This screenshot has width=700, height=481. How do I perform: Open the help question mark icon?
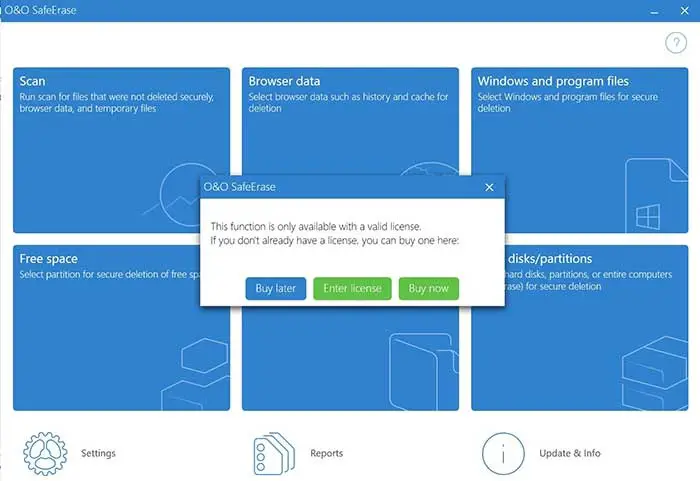676,43
